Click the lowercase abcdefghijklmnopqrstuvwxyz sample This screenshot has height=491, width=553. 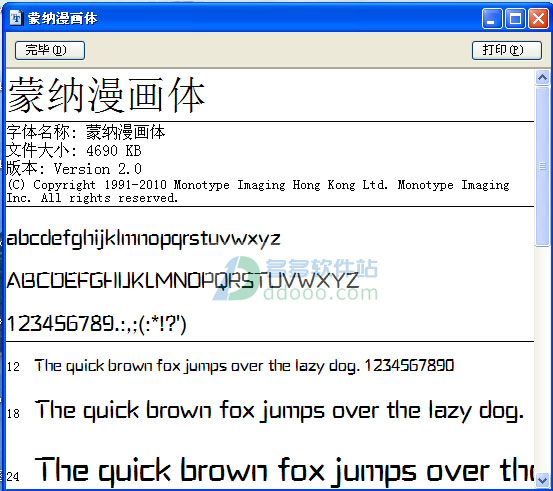(x=144, y=239)
